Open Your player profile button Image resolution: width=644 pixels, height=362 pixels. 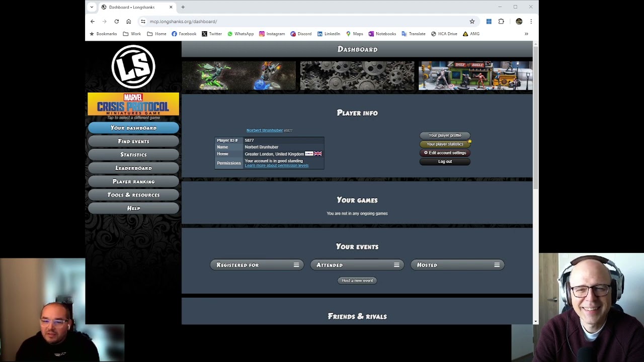(445, 135)
